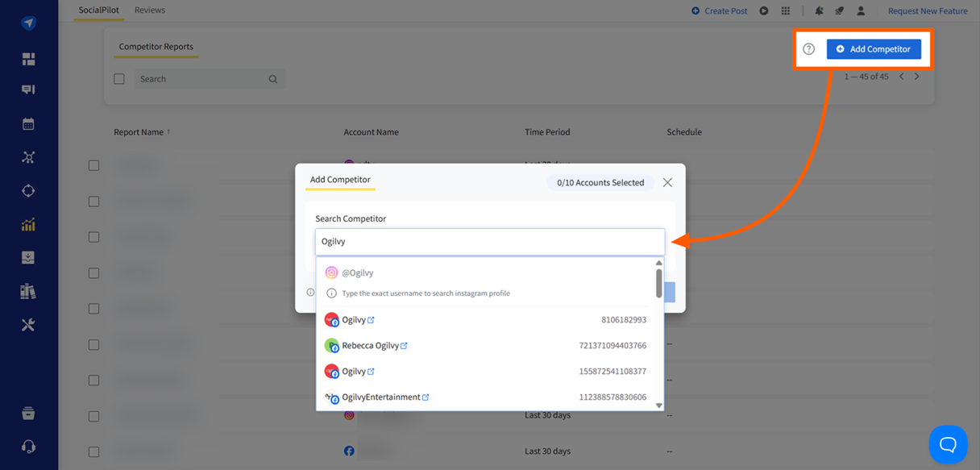
Task: Select the @Ogilvy Instagram suggestion
Action: (486, 273)
